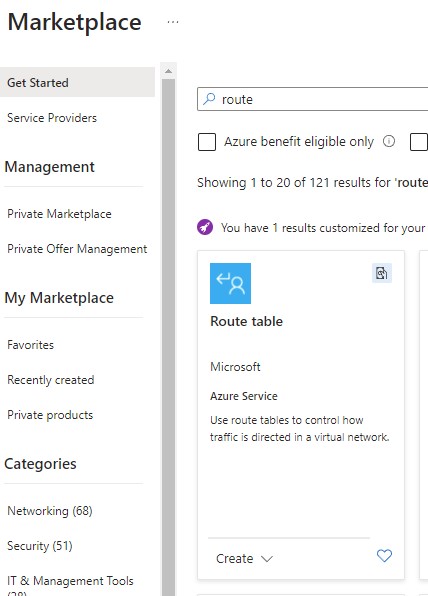
Task: Click the search field containing 'route'
Action: point(312,99)
